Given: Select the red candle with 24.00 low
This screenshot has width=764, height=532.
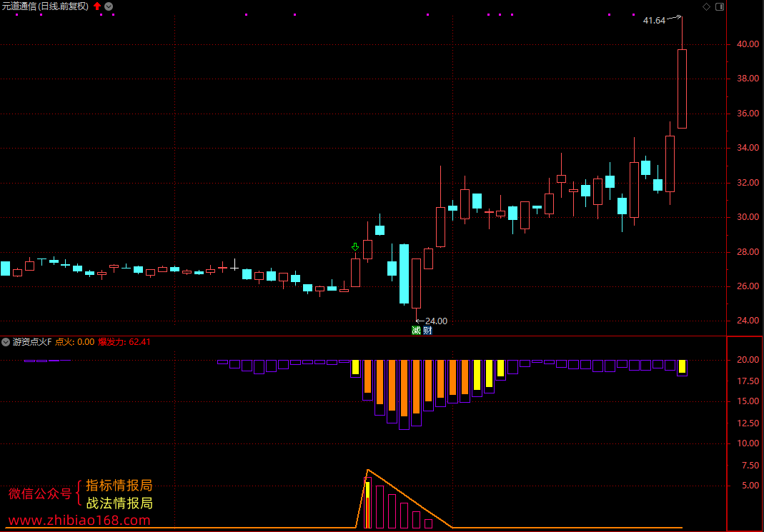Looking at the screenshot, I should coord(416,283).
